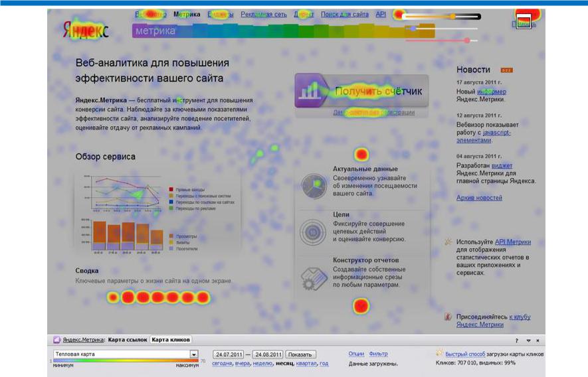Click the orange RSS icon next to 'Новости'
588x377 pixels.
[x=507, y=70]
